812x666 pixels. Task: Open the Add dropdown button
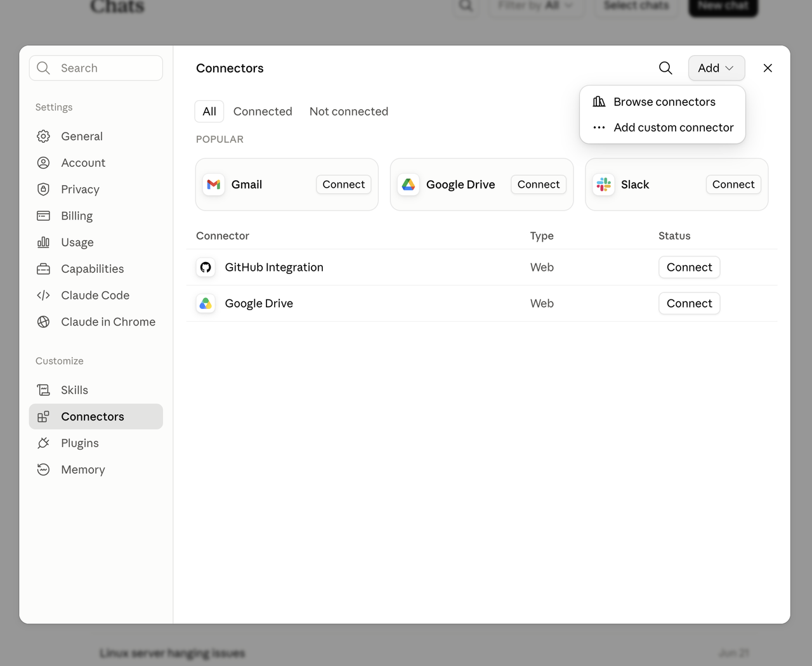pos(716,68)
